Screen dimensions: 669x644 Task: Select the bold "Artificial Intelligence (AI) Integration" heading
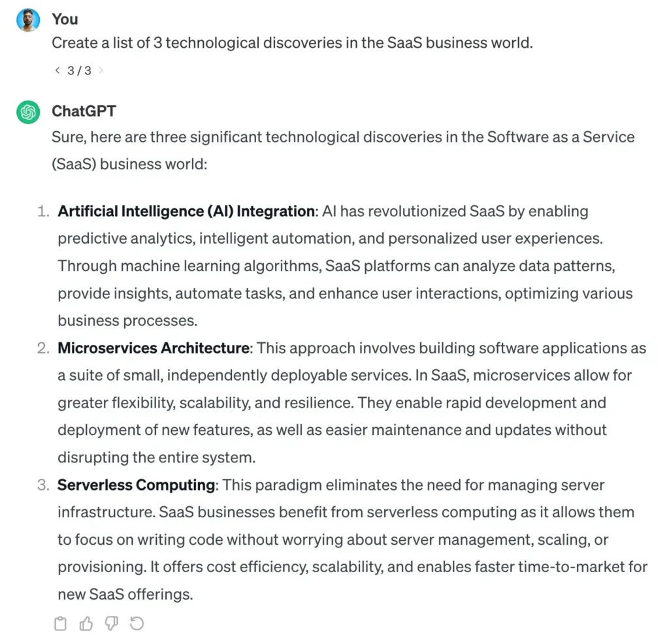[185, 211]
